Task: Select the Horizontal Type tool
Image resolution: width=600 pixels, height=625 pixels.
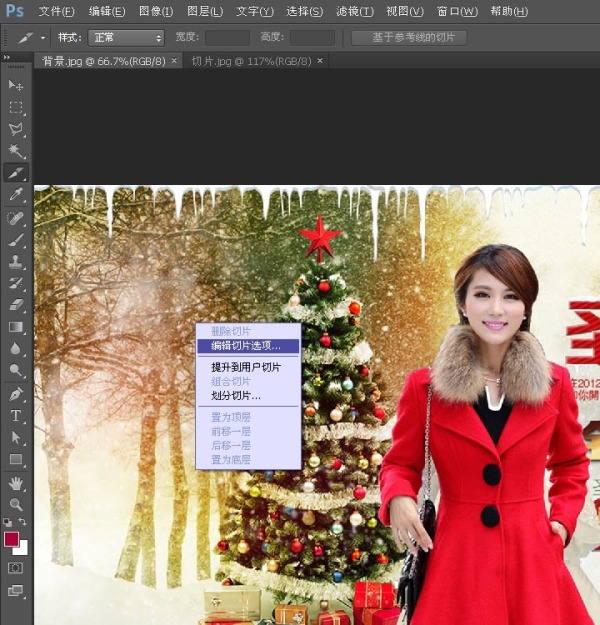Action: pos(16,416)
